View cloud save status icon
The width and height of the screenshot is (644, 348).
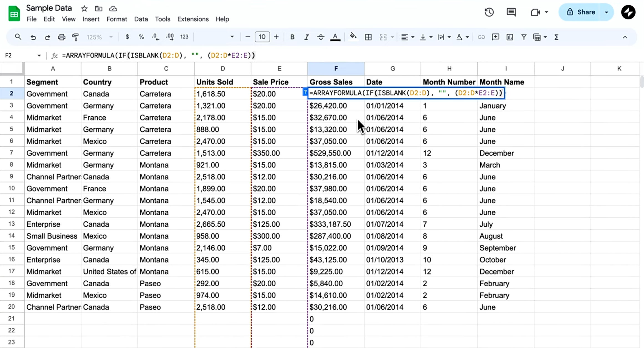coord(113,9)
